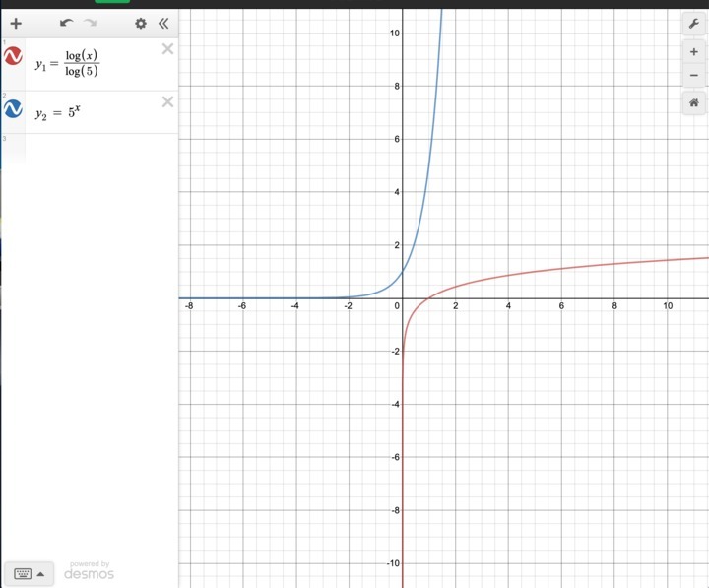Click the powered by desmos logo
The image size is (709, 588).
[x=90, y=570]
